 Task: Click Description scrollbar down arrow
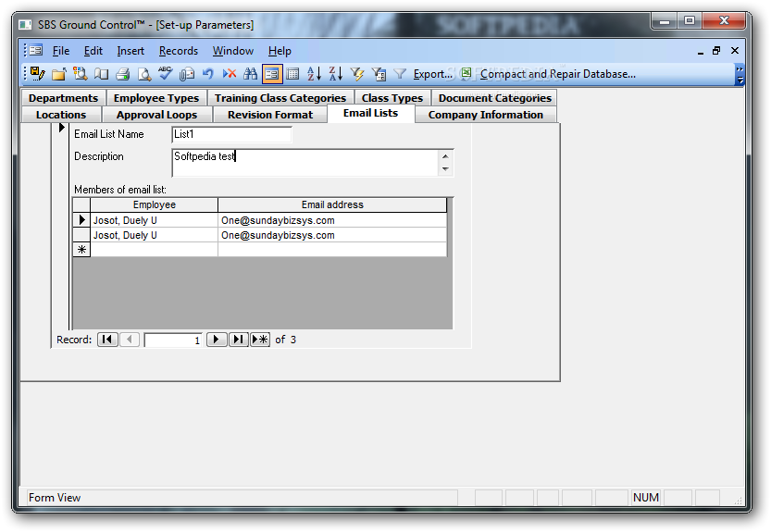pyautogui.click(x=445, y=169)
